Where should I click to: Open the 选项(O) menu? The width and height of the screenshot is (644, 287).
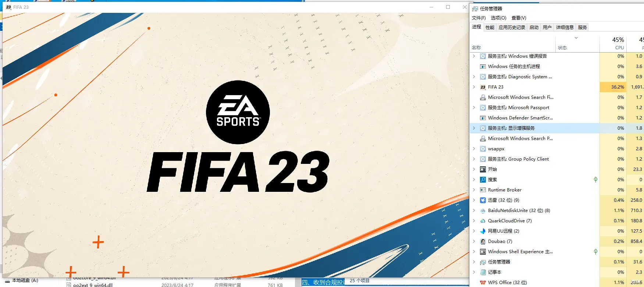[498, 18]
